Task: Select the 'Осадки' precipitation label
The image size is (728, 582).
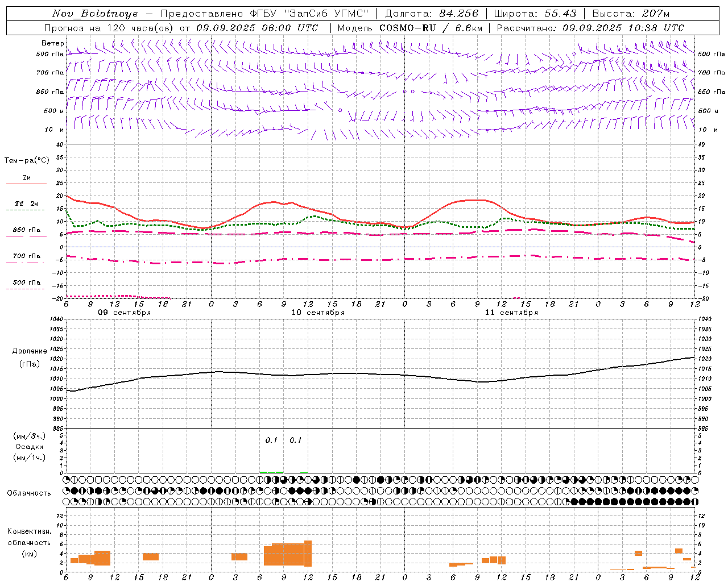Action: 30,447
